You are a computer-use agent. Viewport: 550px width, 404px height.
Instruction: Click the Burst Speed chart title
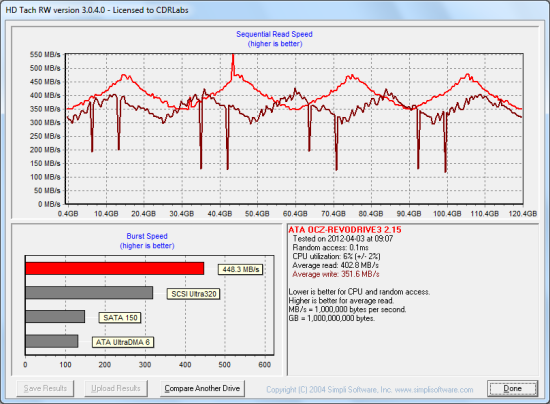coord(147,236)
